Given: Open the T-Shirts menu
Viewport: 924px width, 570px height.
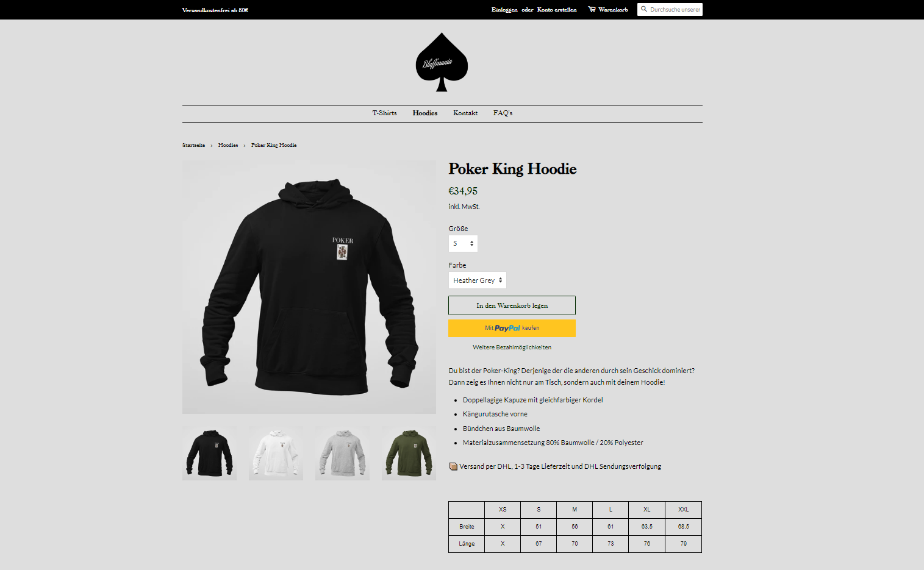Looking at the screenshot, I should (384, 113).
